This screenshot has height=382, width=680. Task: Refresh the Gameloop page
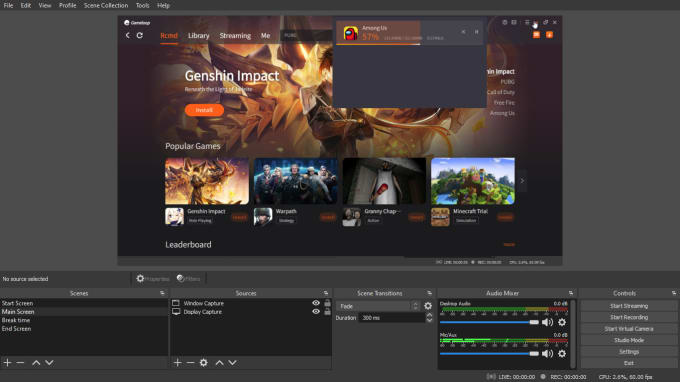click(140, 35)
